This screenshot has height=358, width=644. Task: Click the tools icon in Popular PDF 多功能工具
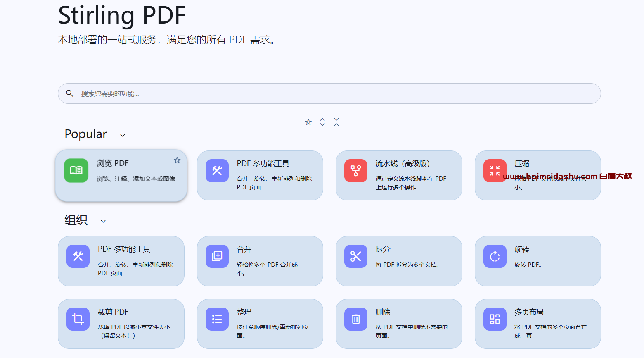[217, 171]
